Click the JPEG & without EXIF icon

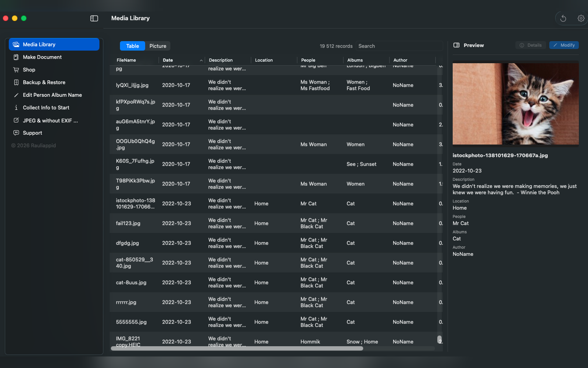tap(16, 120)
